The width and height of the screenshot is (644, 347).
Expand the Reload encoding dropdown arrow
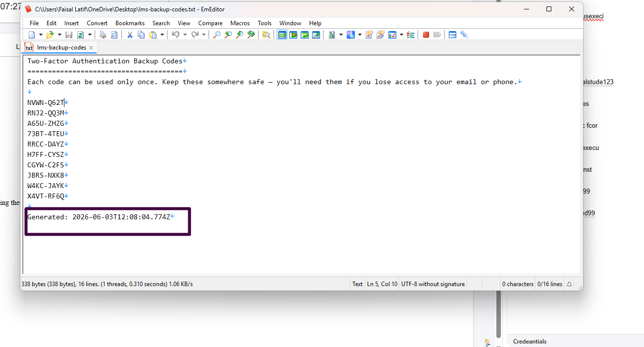(90, 35)
